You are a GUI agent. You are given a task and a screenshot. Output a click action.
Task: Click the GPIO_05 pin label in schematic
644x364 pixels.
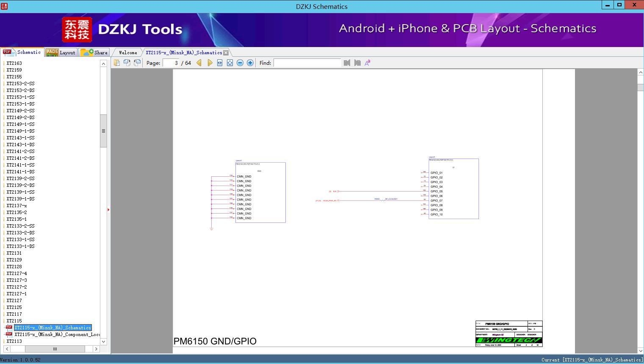(x=437, y=191)
